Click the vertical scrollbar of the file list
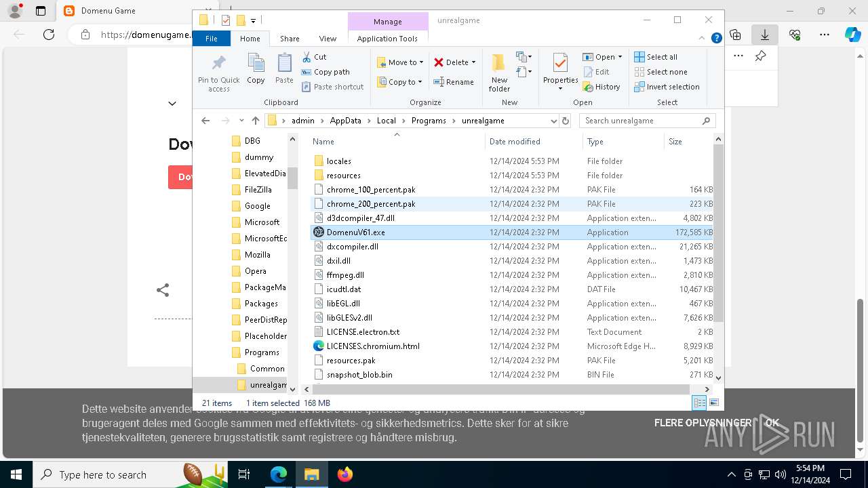Viewport: 868px width, 488px height. tap(718, 233)
